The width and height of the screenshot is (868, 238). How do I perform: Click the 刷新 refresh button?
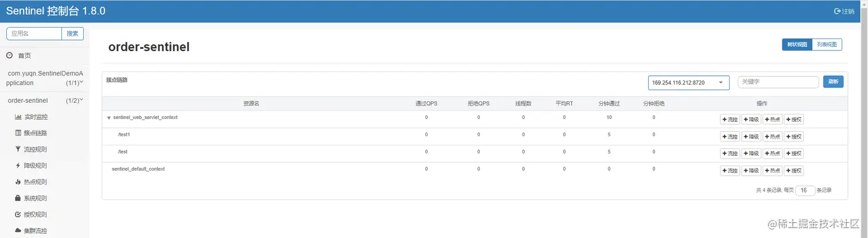point(833,82)
